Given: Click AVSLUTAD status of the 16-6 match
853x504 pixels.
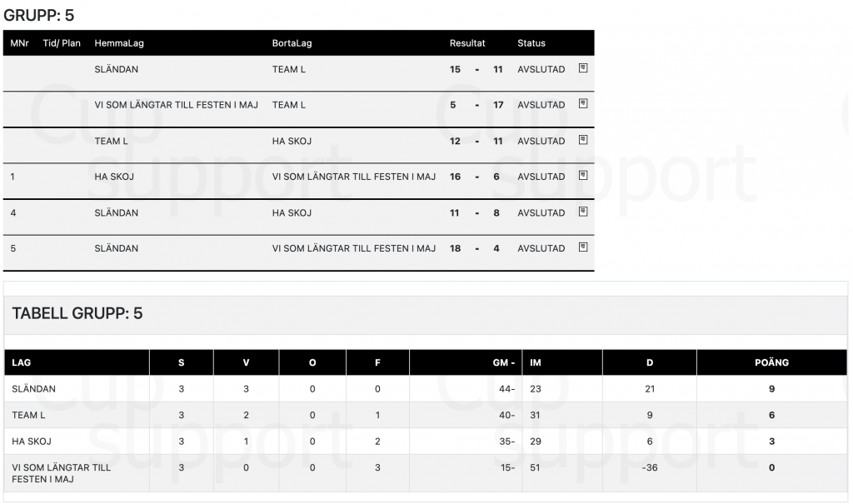Looking at the screenshot, I should tap(541, 177).
